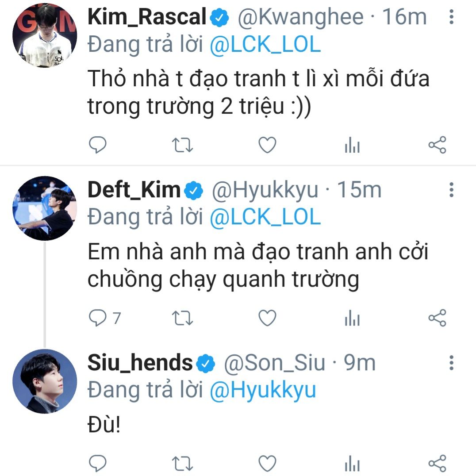The height and width of the screenshot is (476, 476).
Task: Open @Hyukkyu mention in Siu_hends' reply
Action: tap(263, 390)
